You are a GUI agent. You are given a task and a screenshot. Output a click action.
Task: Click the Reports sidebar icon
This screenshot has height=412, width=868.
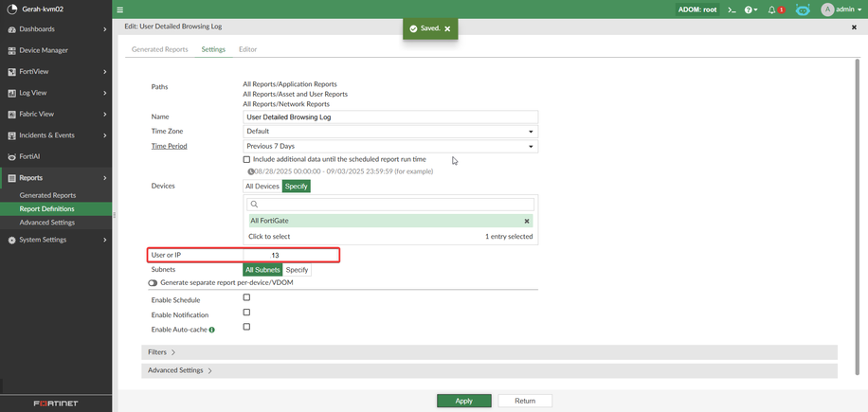11,178
